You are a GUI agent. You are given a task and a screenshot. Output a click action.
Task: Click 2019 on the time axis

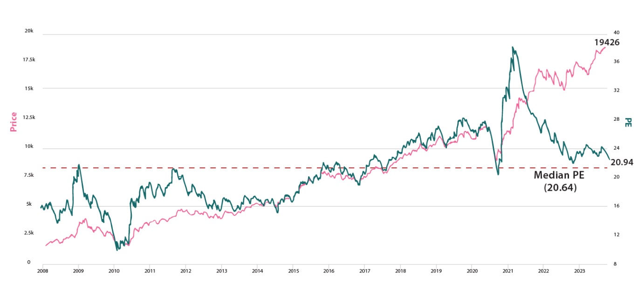pos(436,270)
